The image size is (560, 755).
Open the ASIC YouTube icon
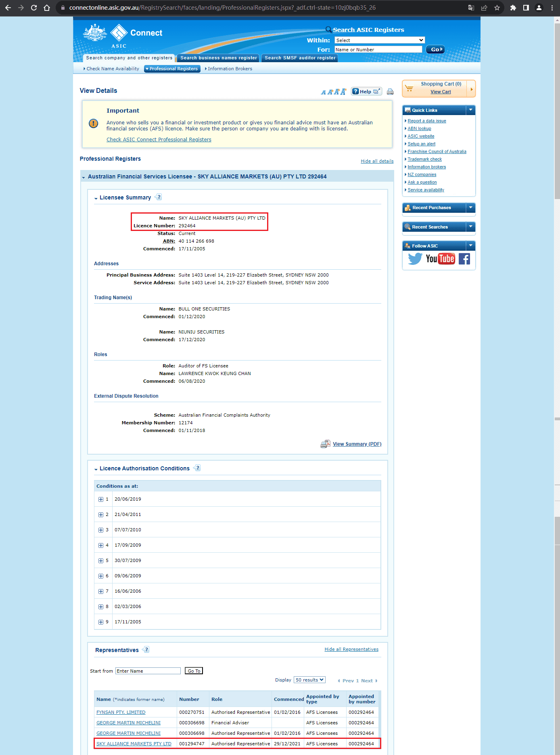[441, 259]
